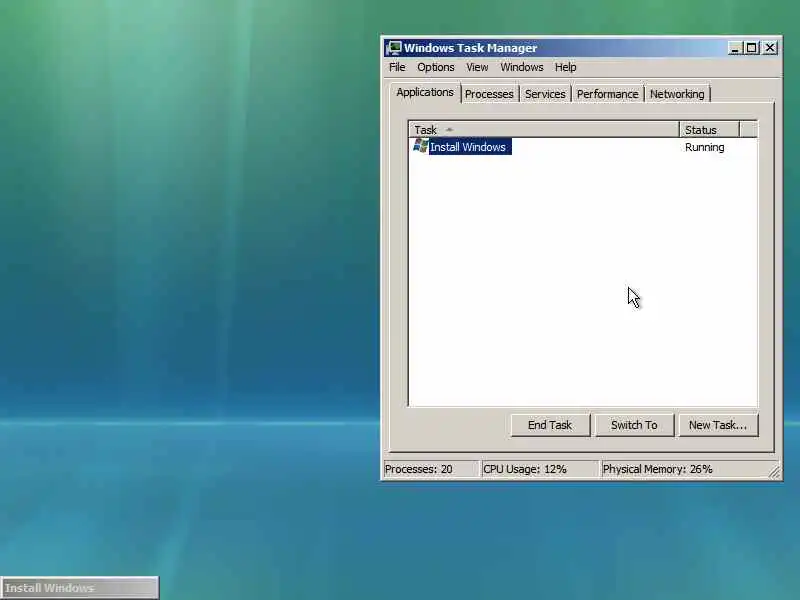The height and width of the screenshot is (600, 800).
Task: Sort by the Task column header
Action: click(544, 130)
